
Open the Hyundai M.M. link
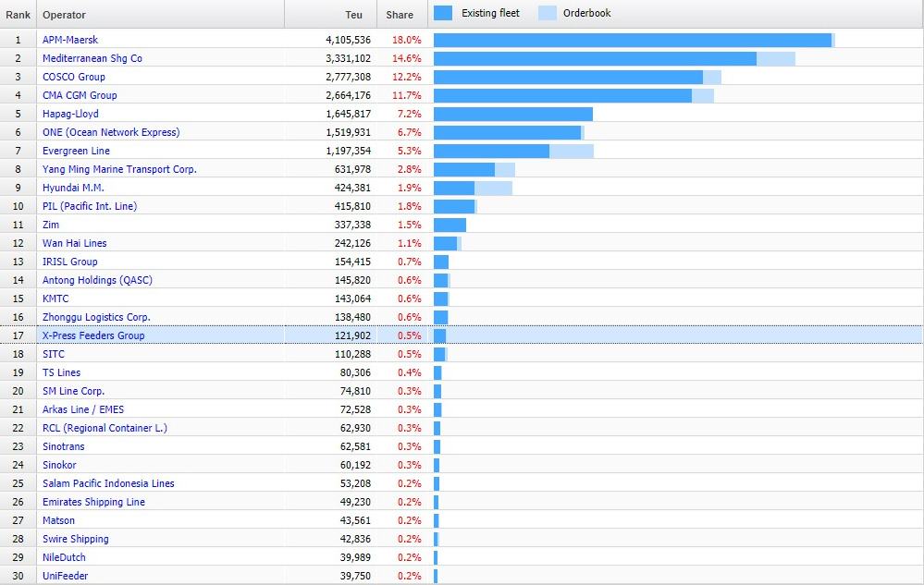tap(73, 188)
